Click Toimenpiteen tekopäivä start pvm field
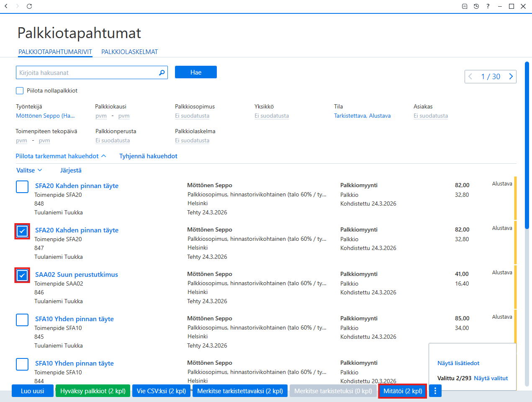Viewport: 532px width, 402px height. (x=21, y=141)
